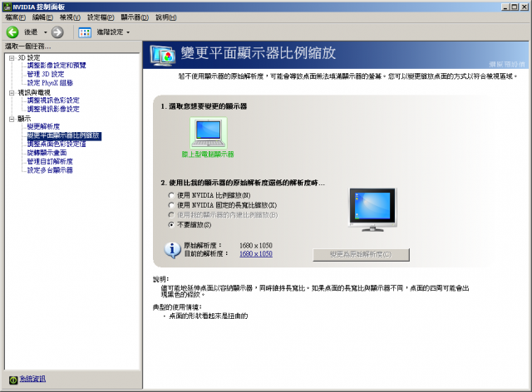Click the advanced settings view icon

[85, 32]
